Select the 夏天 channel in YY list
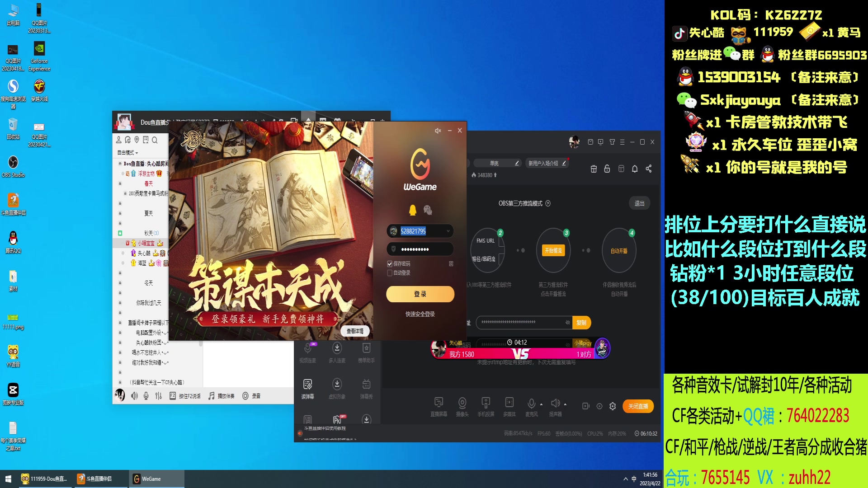The image size is (868, 488). [148, 213]
